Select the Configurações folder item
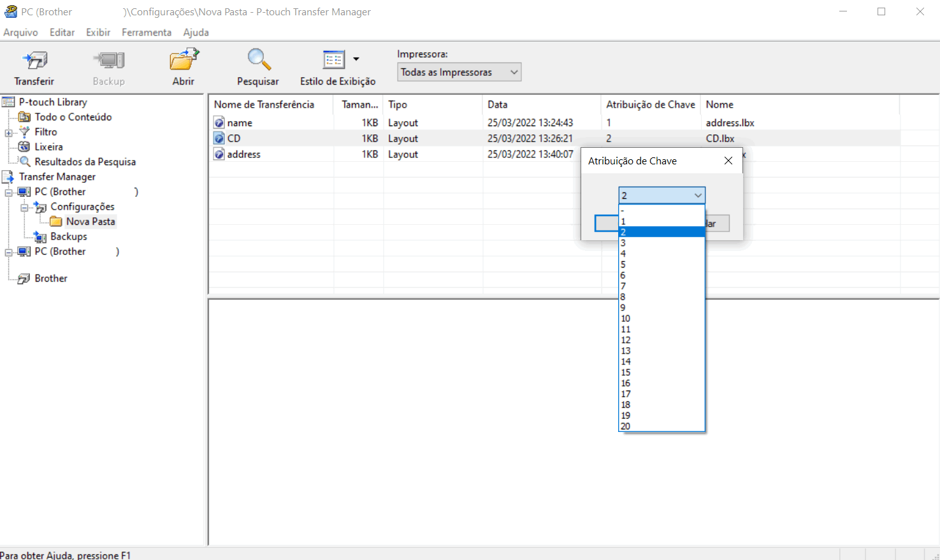Image resolution: width=940 pixels, height=560 pixels. pos(82,206)
